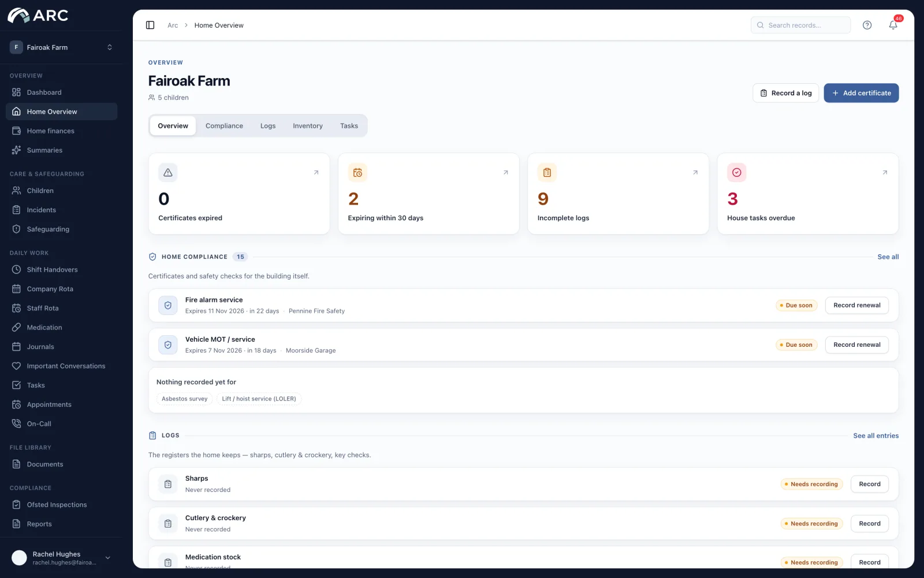Click the Search records field

[x=800, y=25]
